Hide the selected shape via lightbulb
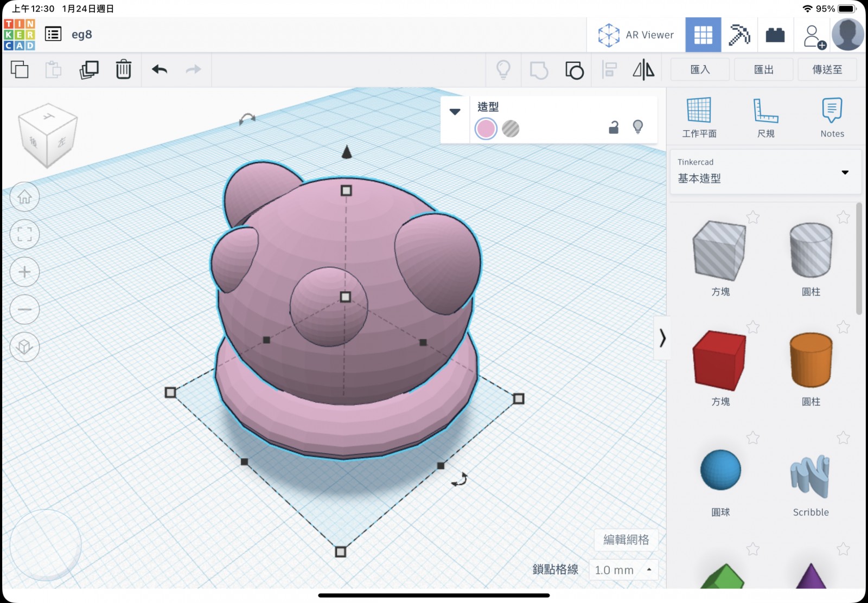868x603 pixels. pyautogui.click(x=638, y=127)
